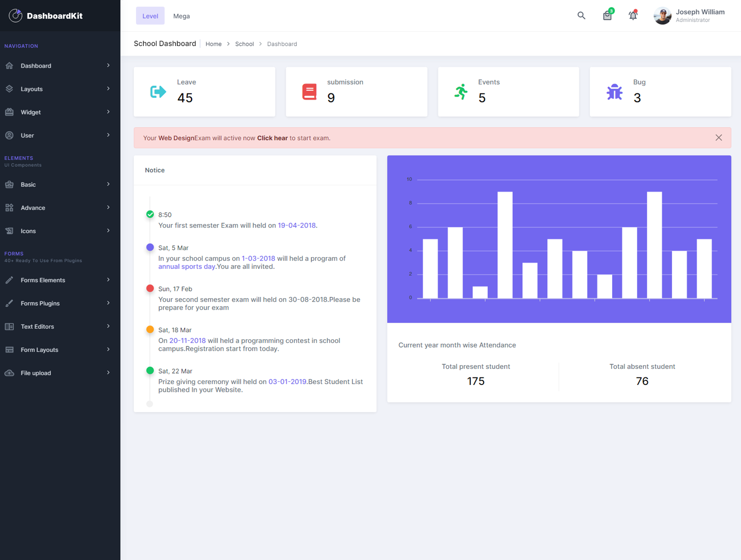Expand the File upload chevron
741x560 pixels.
(108, 373)
